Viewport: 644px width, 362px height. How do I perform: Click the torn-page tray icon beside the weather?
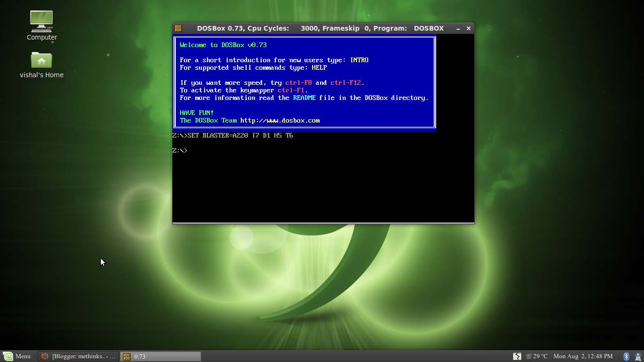point(517,356)
